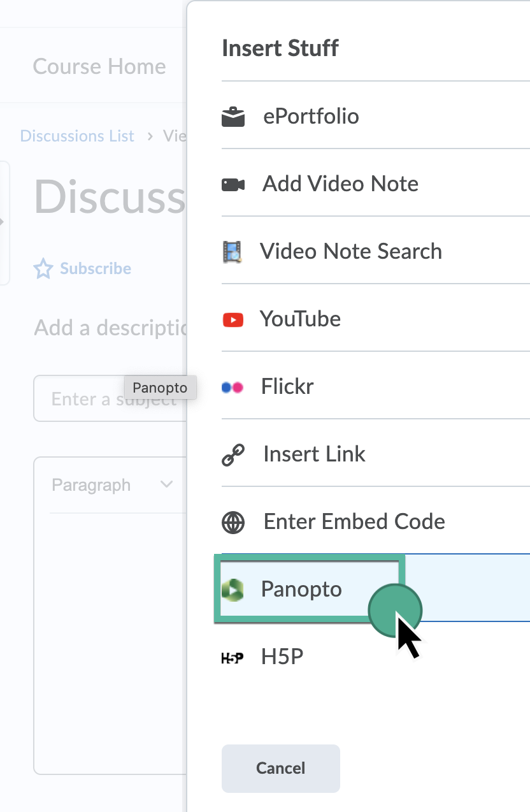The width and height of the screenshot is (530, 812).
Task: Click the Flickr two-dot icon
Action: click(233, 387)
